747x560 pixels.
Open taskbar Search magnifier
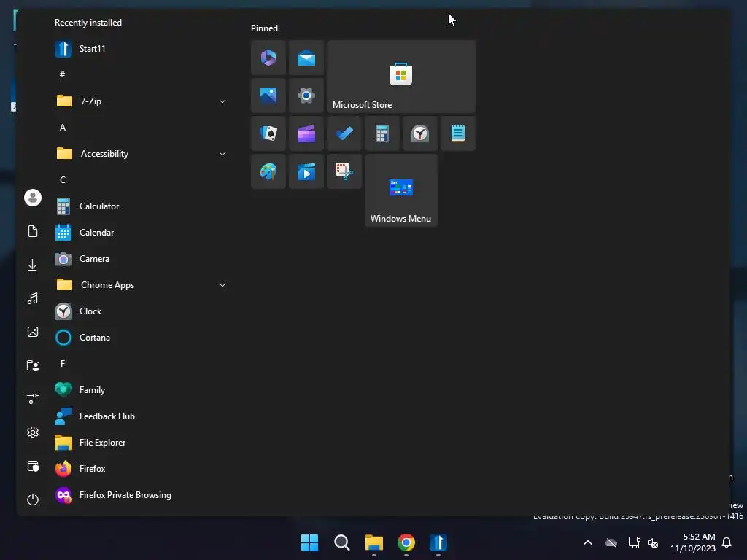[341, 542]
